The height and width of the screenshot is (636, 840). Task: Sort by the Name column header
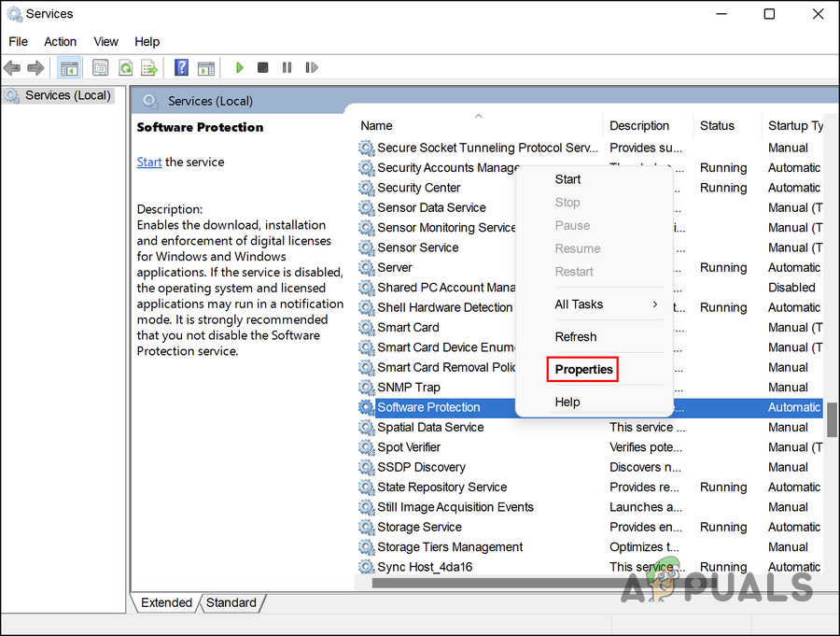tap(377, 125)
